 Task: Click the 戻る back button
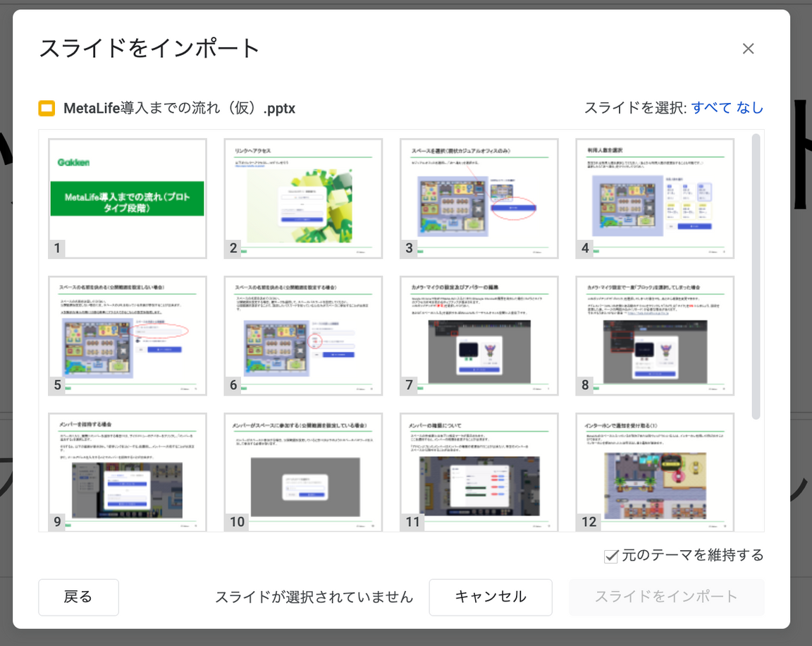[78, 597]
